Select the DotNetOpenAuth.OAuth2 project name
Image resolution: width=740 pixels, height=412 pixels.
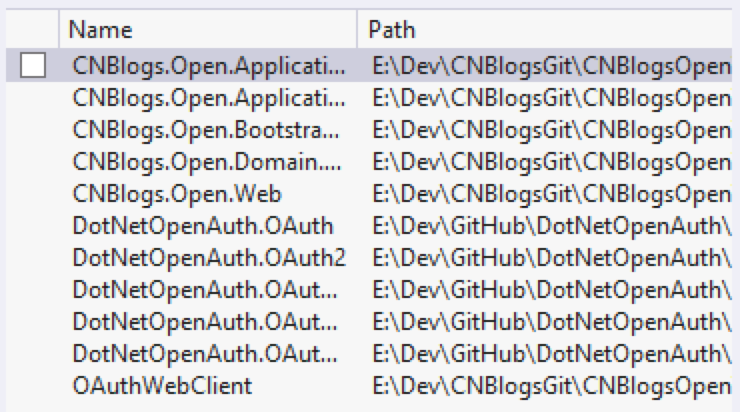click(x=209, y=258)
